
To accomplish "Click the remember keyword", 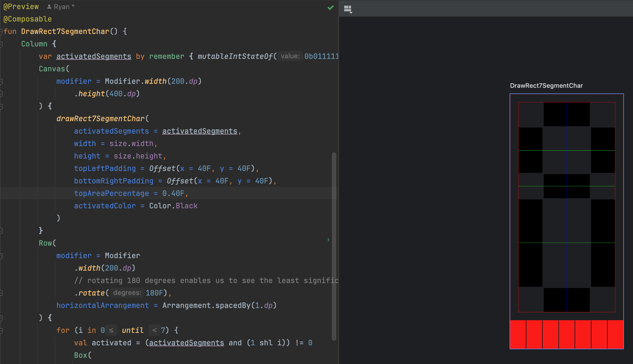I will [x=167, y=56].
